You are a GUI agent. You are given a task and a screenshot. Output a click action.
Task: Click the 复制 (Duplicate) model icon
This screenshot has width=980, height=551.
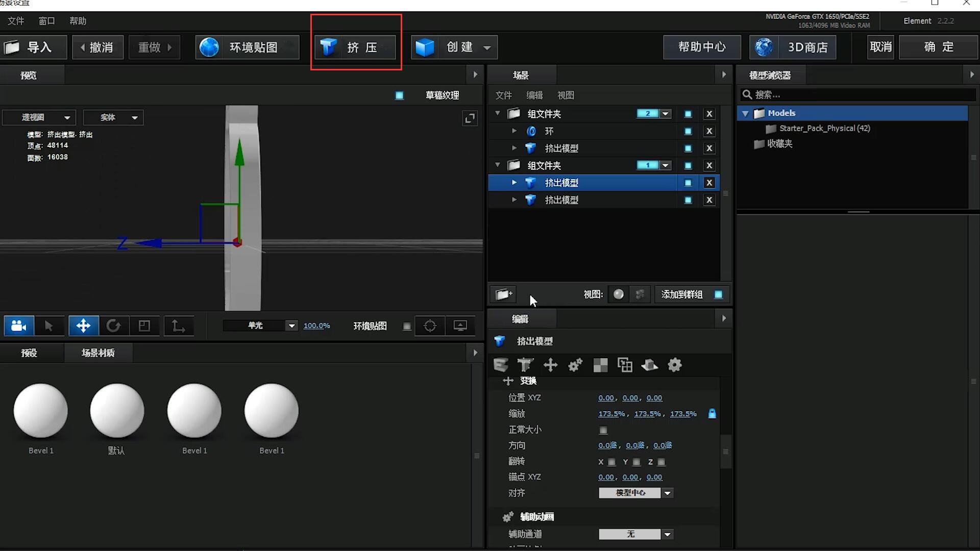tap(625, 365)
